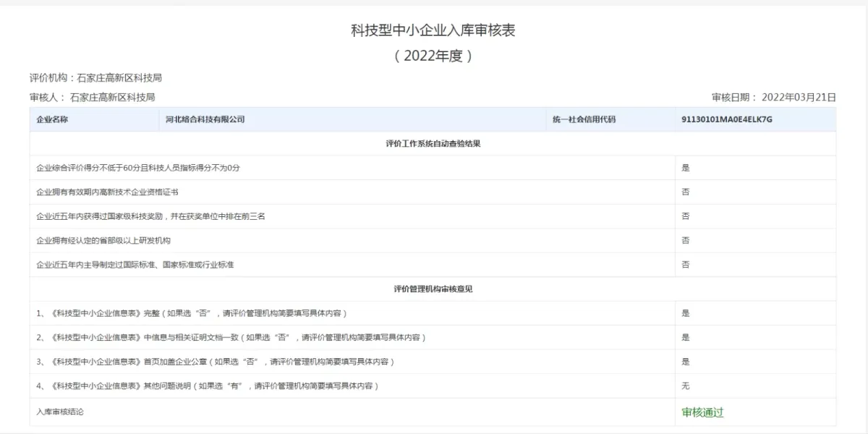Click the 评价管理机构审核意见 section header
The height and width of the screenshot is (434, 868).
pos(434,289)
